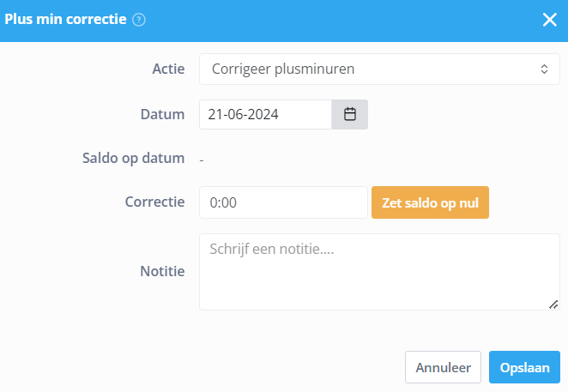Click the Actie field label

click(x=168, y=69)
